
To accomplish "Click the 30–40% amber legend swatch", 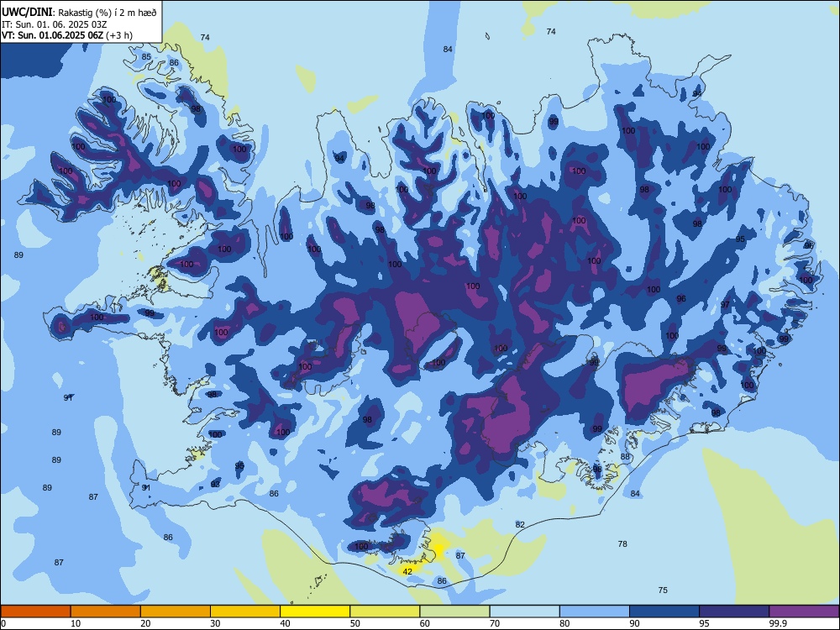I will (x=245, y=612).
